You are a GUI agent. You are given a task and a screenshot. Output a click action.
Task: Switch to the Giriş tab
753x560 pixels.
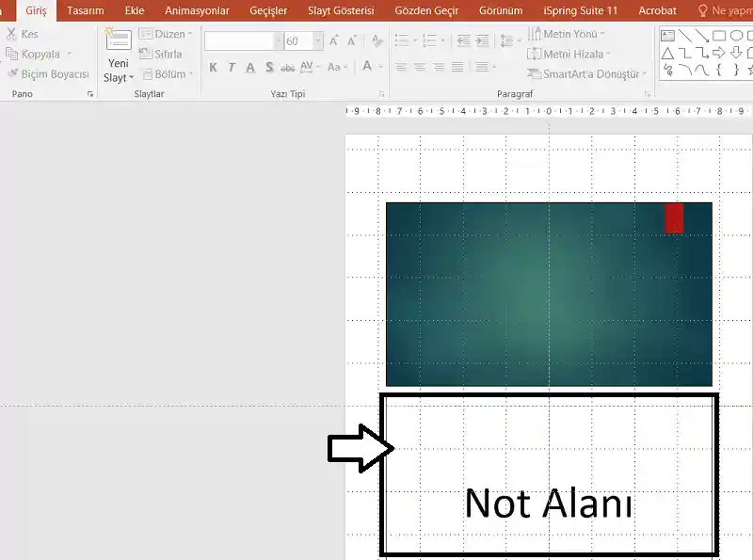click(36, 10)
